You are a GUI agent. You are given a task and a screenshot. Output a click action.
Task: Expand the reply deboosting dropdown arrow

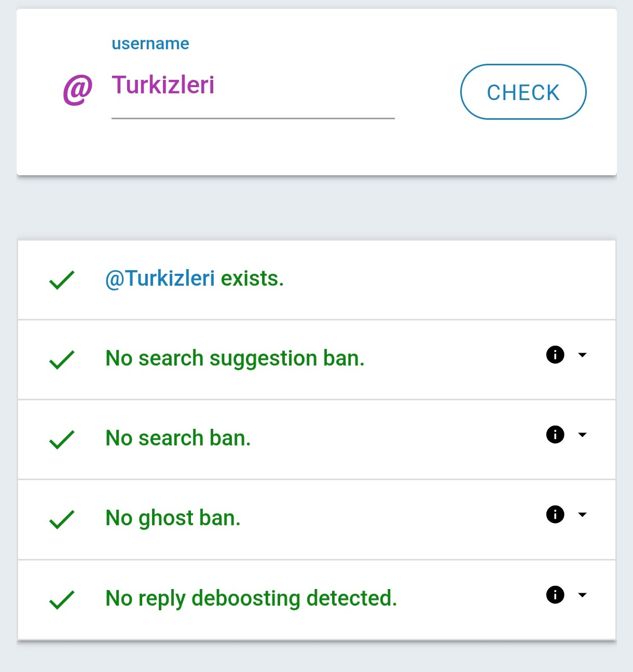pyautogui.click(x=582, y=595)
